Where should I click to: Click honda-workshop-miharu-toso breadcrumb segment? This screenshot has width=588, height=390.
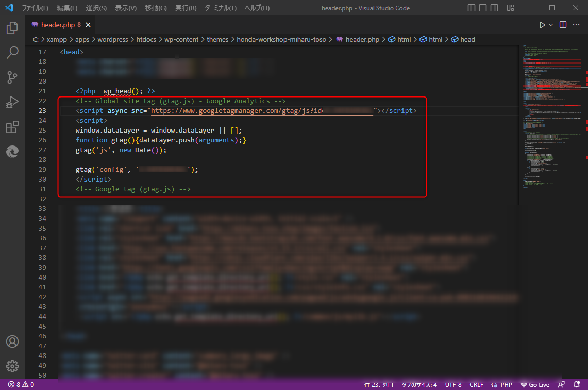click(281, 39)
